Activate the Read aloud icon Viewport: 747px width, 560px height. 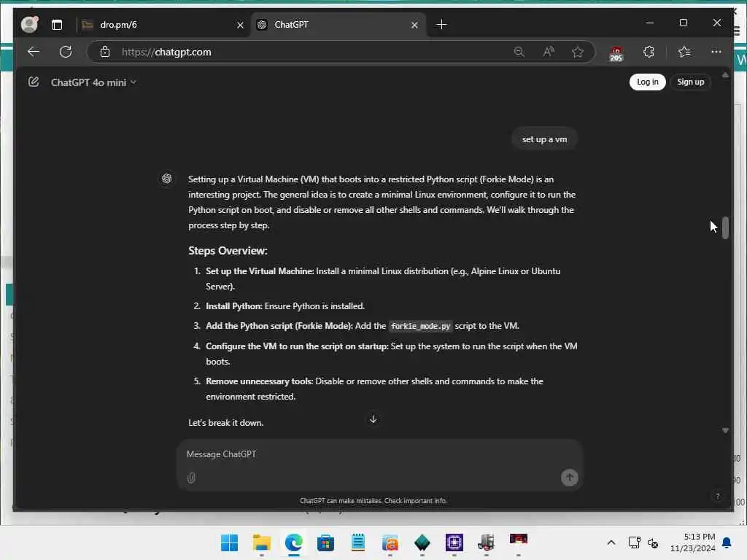(549, 52)
